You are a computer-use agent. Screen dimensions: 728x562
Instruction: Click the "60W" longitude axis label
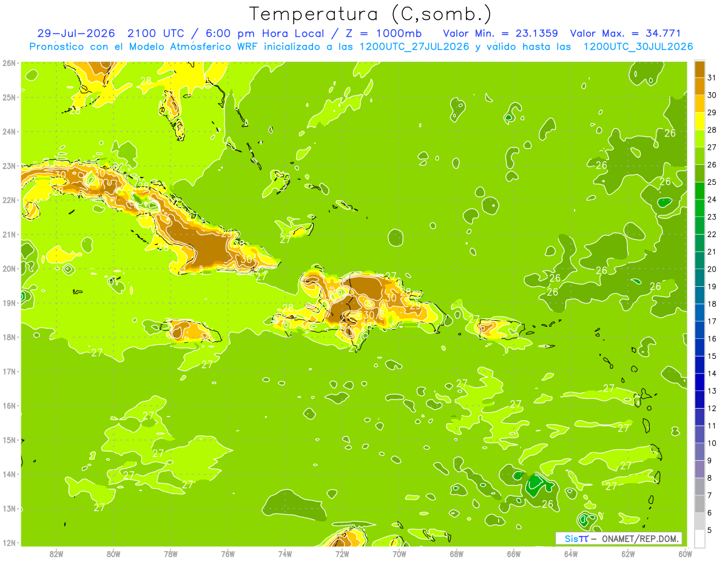pyautogui.click(x=685, y=554)
